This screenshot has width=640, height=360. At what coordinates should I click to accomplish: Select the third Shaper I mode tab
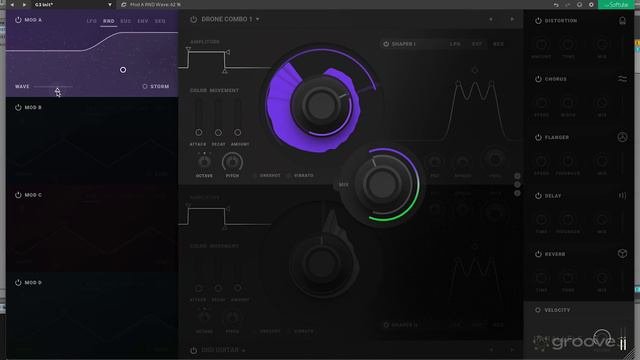(498, 44)
